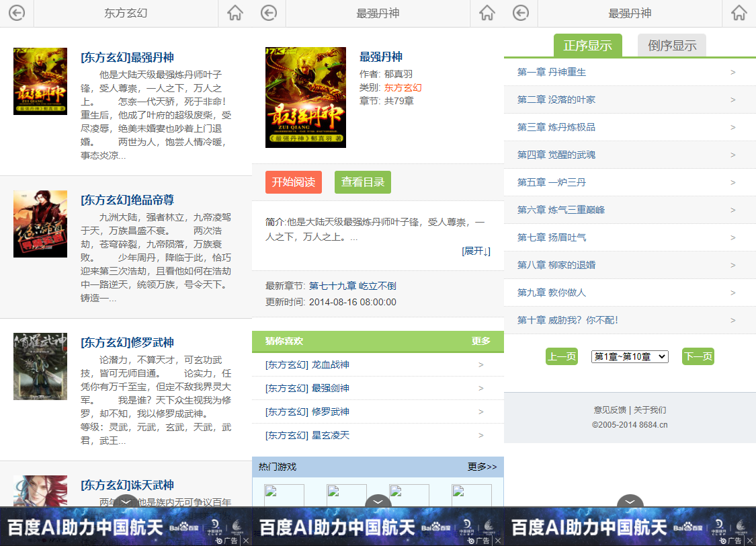Screen dimensions: 756x546
Task: Click 更多>> in the 热门游戏 section
Action: coord(482,467)
